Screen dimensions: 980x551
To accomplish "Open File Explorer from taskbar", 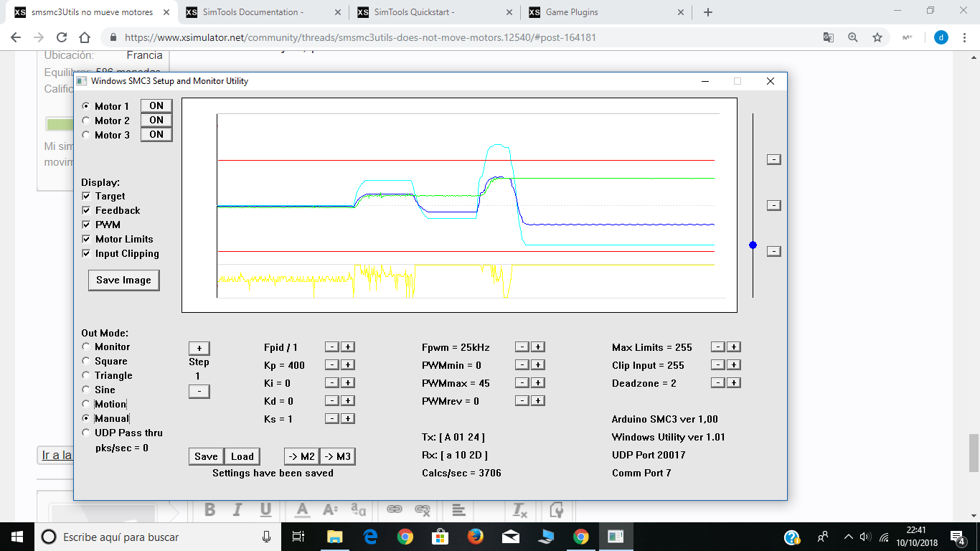I will 335,537.
